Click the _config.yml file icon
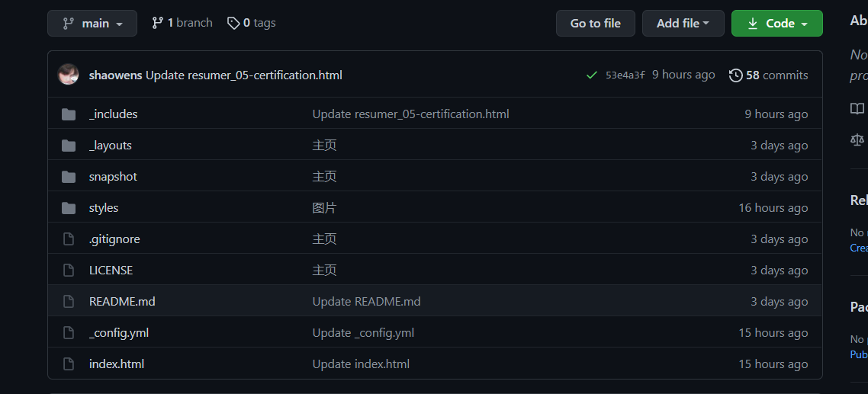This screenshot has height=394, width=868. pos(69,332)
